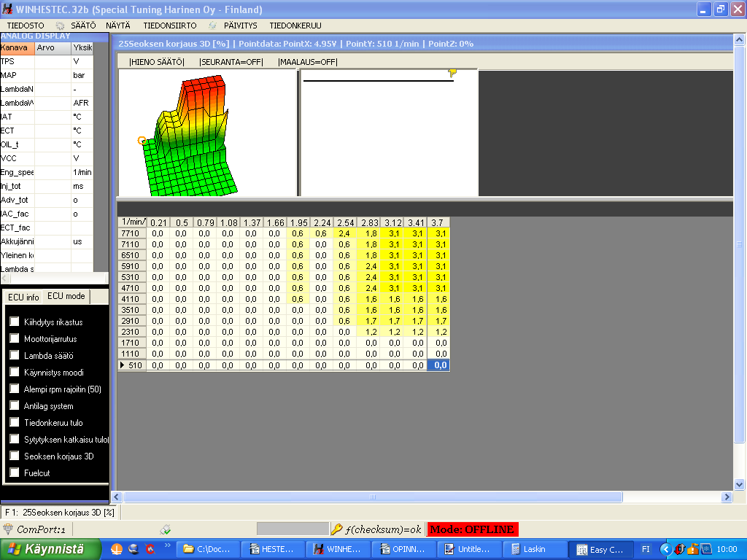Screen dimensions: 747x560
Task: Click the ComPort plug icon in status bar
Action: pos(8,529)
